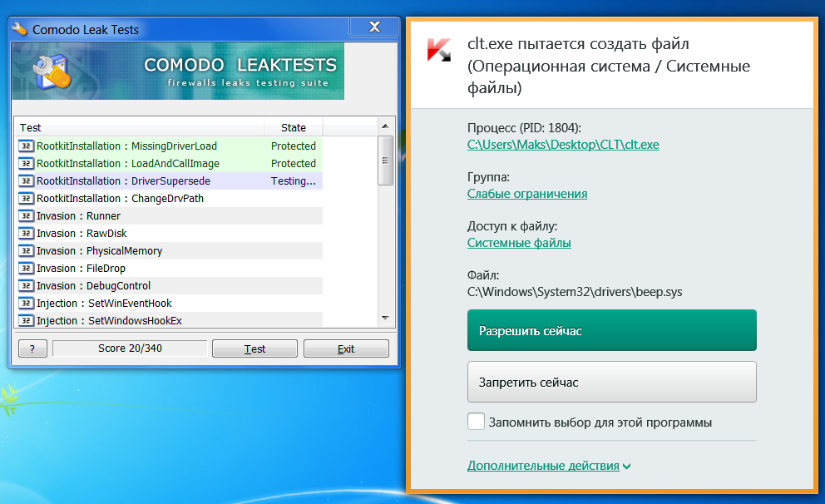Select row 'Invasion : DebugControl'
Image resolution: width=825 pixels, height=504 pixels.
[169, 285]
